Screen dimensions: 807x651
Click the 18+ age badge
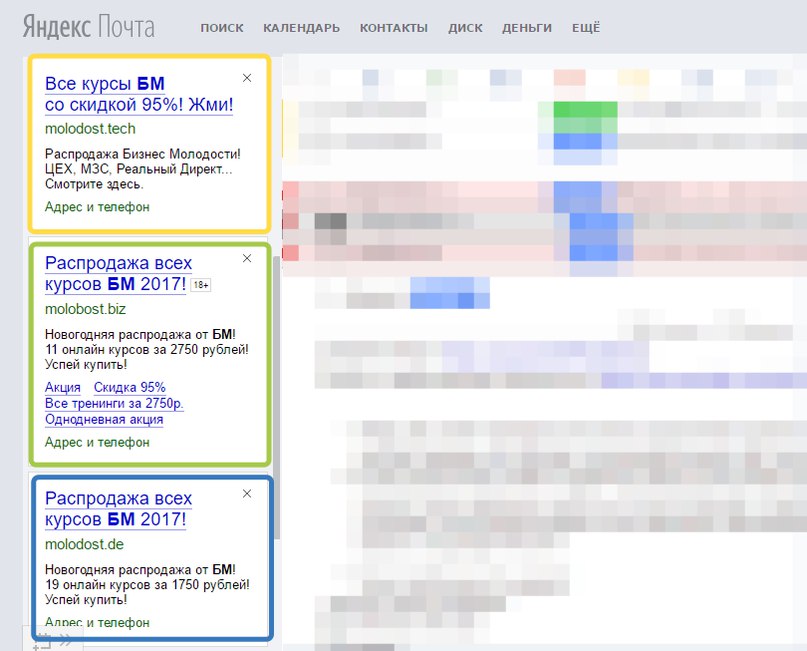click(201, 285)
